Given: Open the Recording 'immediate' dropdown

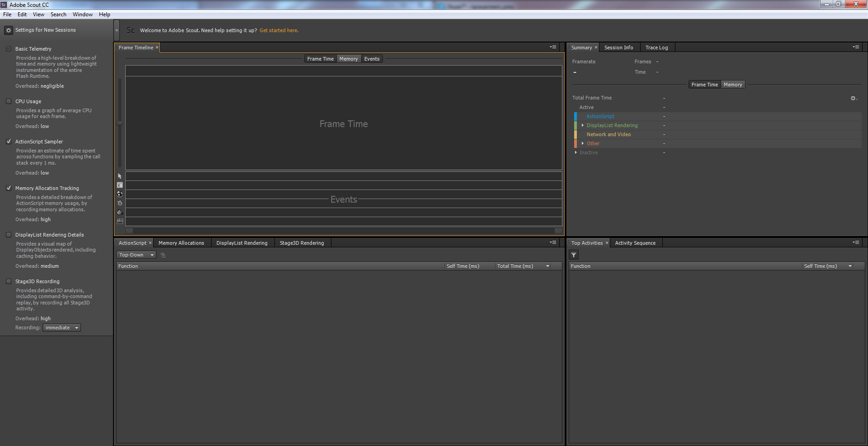Looking at the screenshot, I should 61,327.
